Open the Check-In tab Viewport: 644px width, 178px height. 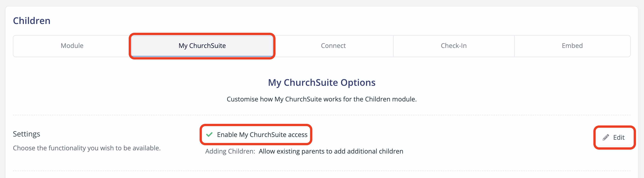pyautogui.click(x=453, y=46)
